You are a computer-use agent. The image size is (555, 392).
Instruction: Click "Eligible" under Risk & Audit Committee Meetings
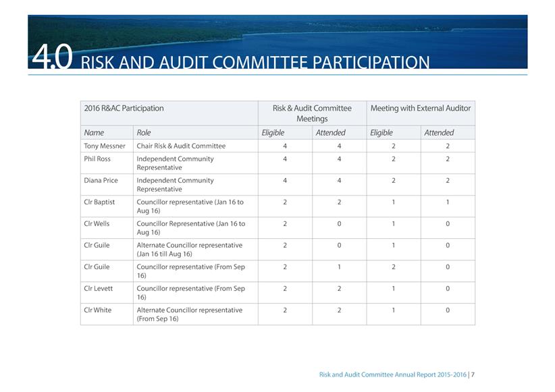[273, 133]
